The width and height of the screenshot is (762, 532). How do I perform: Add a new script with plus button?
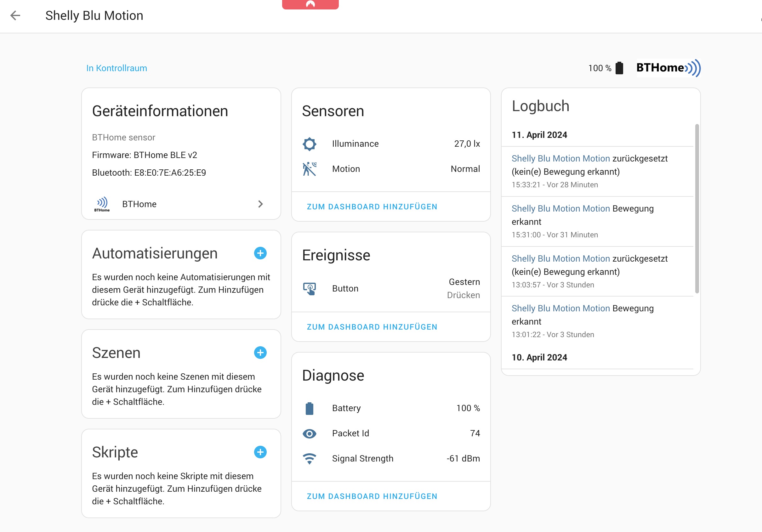[260, 452]
